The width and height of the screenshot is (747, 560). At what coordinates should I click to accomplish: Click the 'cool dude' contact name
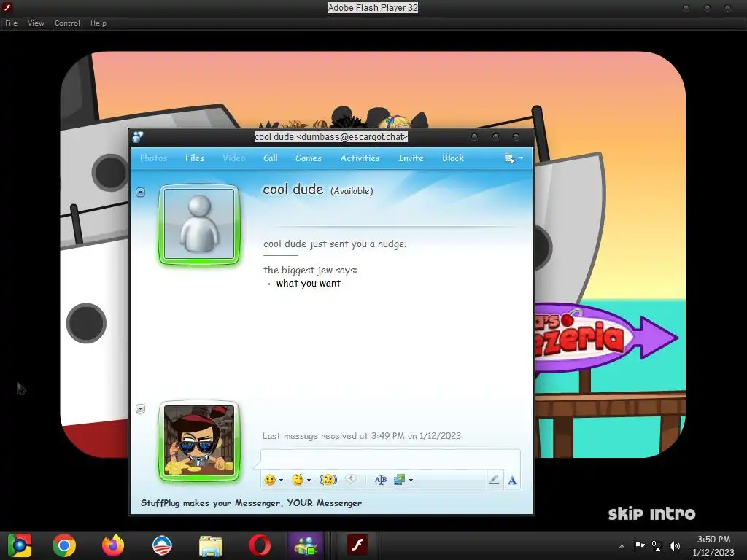(293, 190)
